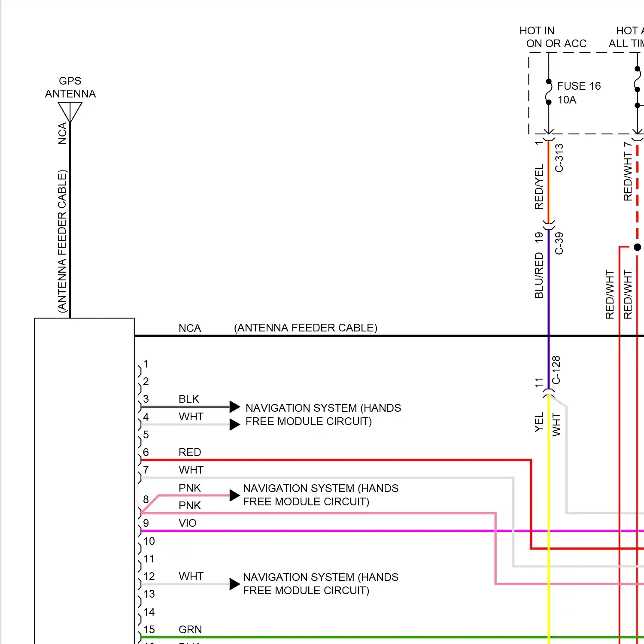Select pin number 11 at connector C-128
Screen dimensions: 644x644
click(539, 383)
